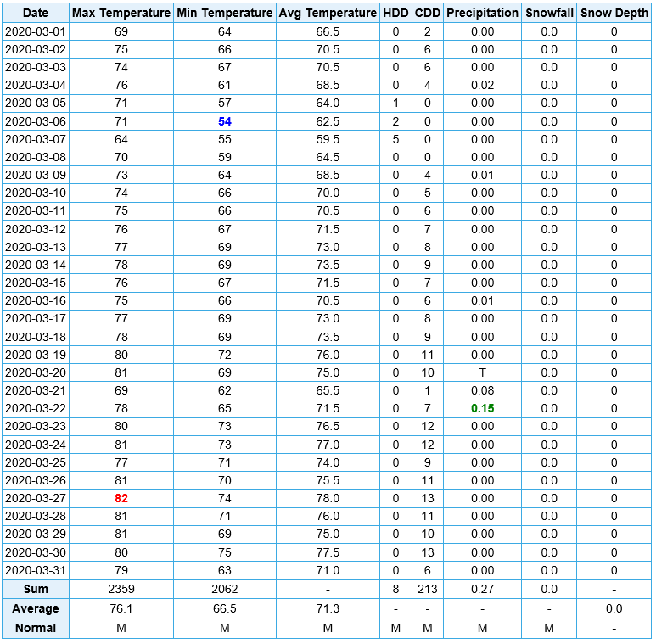The image size is (656, 644).
Task: Click the Min Temperature column header
Action: 225,13
